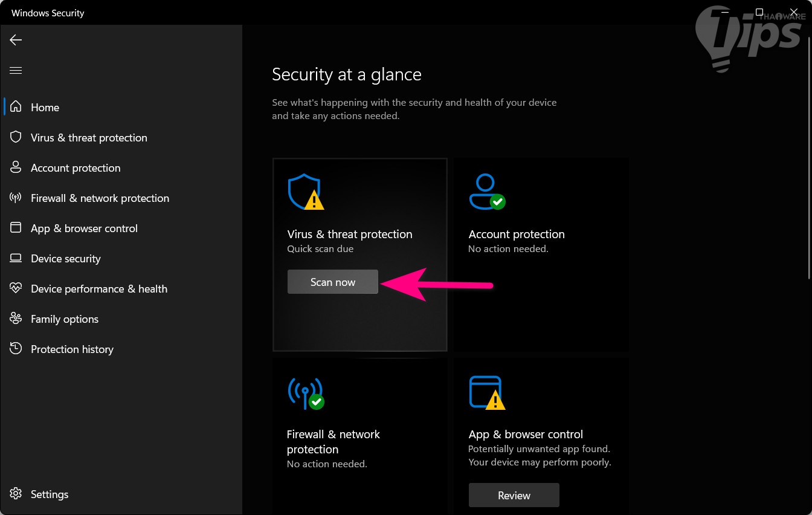Click the back arrow icon
Viewport: 812px width, 515px height.
pos(16,40)
